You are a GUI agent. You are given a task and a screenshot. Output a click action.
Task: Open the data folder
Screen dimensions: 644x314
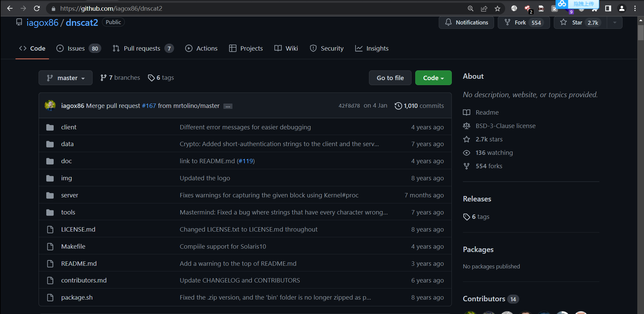pos(67,144)
